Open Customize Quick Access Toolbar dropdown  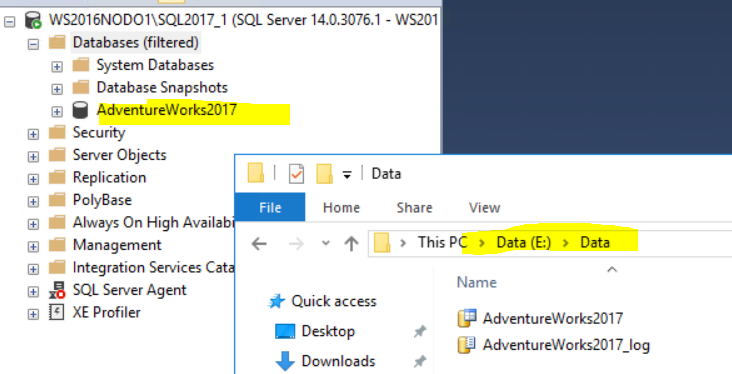pyautogui.click(x=347, y=175)
